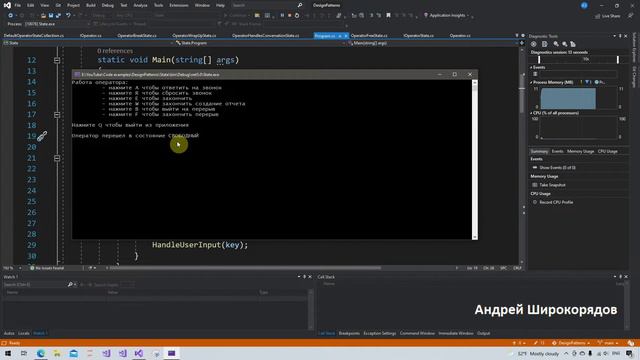Screen dimensions: 640x360
Task: Collapse the code block on line 17
Action: 57,115
